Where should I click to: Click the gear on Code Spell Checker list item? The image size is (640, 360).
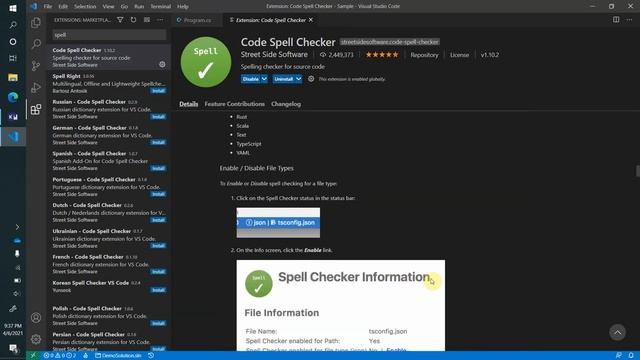[x=162, y=64]
